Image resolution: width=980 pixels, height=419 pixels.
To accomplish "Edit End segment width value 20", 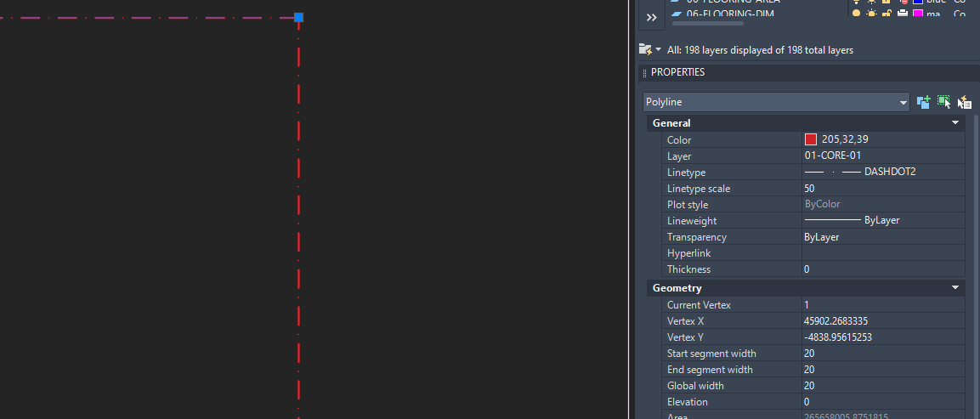I will [884, 370].
